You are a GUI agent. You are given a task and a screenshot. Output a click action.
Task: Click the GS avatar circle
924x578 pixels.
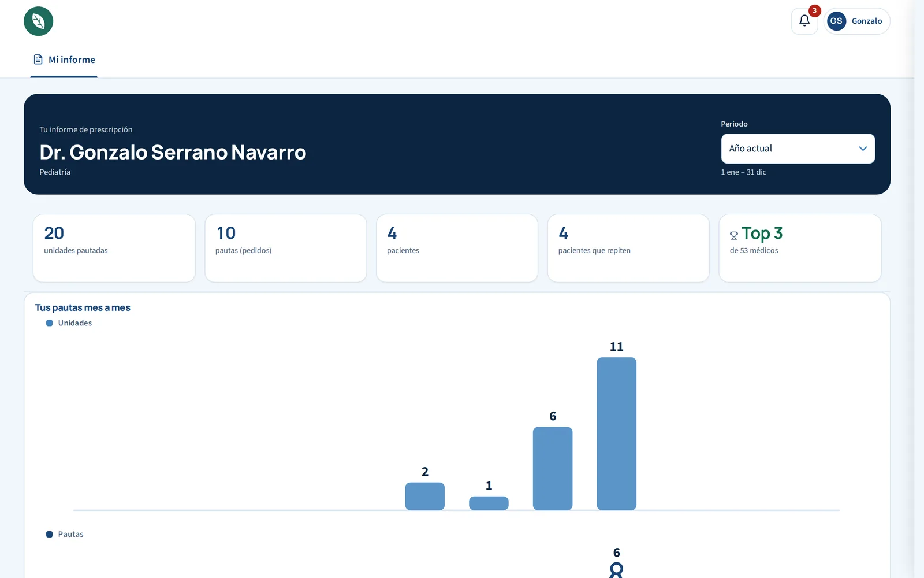point(836,21)
